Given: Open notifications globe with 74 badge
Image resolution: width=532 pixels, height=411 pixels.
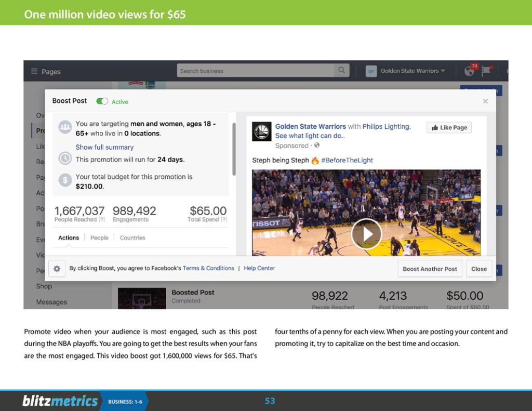Looking at the screenshot, I should click(470, 71).
